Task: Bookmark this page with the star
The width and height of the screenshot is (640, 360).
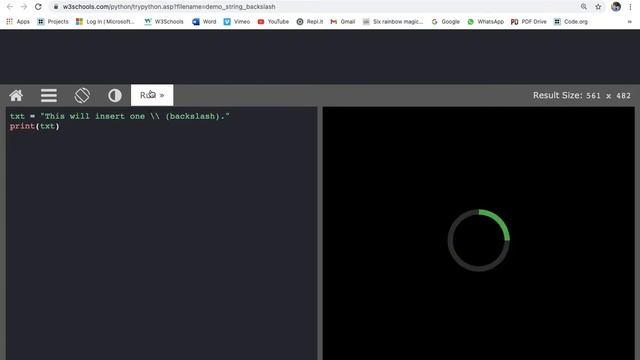Action: pyautogui.click(x=598, y=7)
